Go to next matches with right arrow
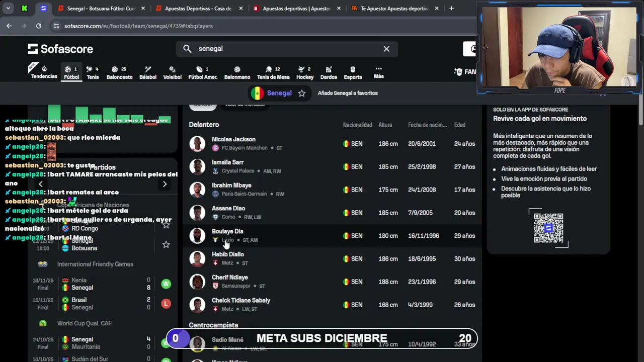 165,184
